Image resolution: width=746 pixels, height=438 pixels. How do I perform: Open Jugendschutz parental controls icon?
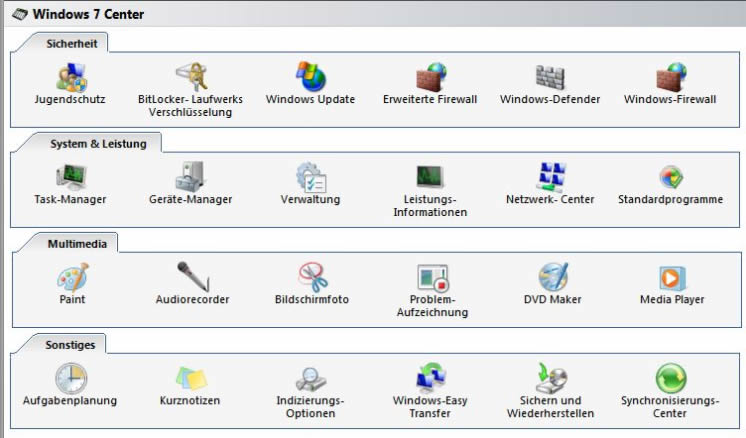pyautogui.click(x=70, y=78)
